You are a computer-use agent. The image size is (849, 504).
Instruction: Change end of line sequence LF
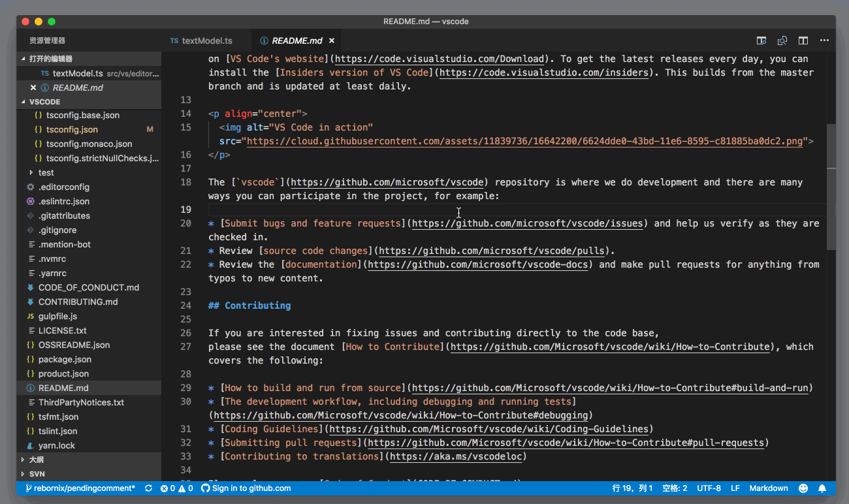click(x=735, y=488)
